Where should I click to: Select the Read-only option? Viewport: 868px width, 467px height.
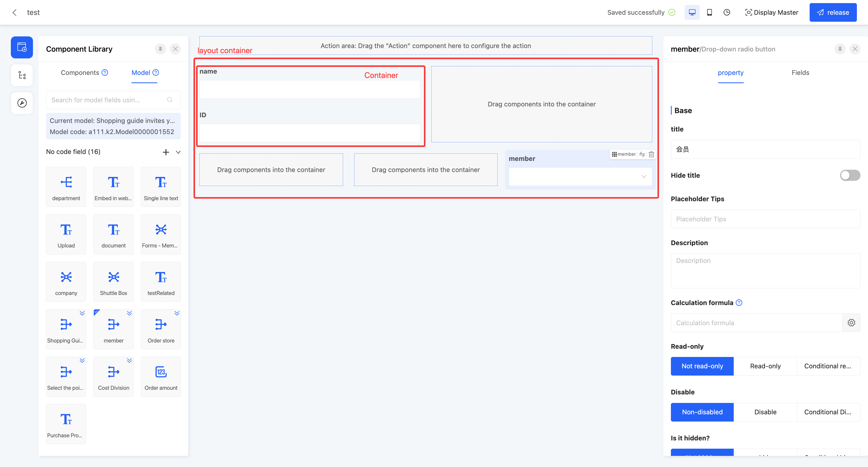765,366
